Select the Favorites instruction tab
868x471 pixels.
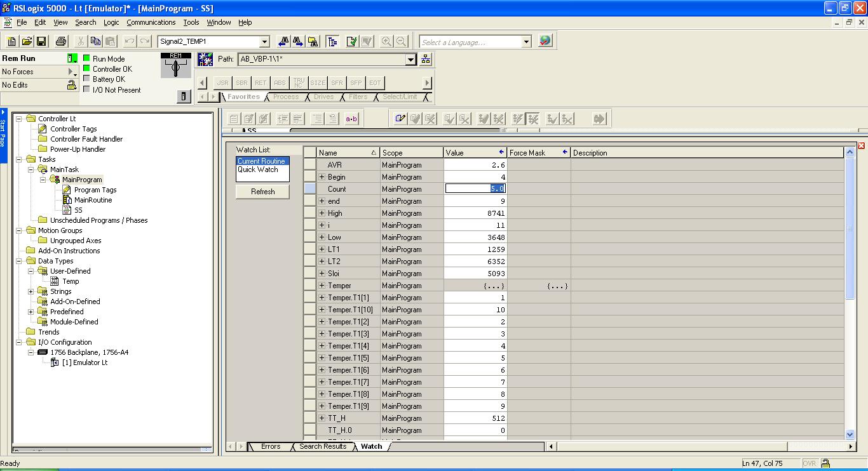point(244,96)
